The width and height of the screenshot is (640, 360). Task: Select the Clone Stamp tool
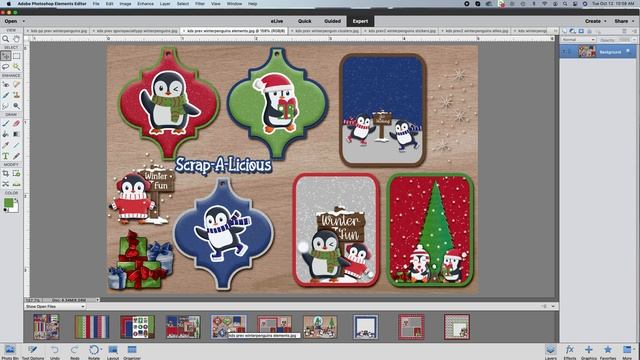pyautogui.click(x=16, y=95)
